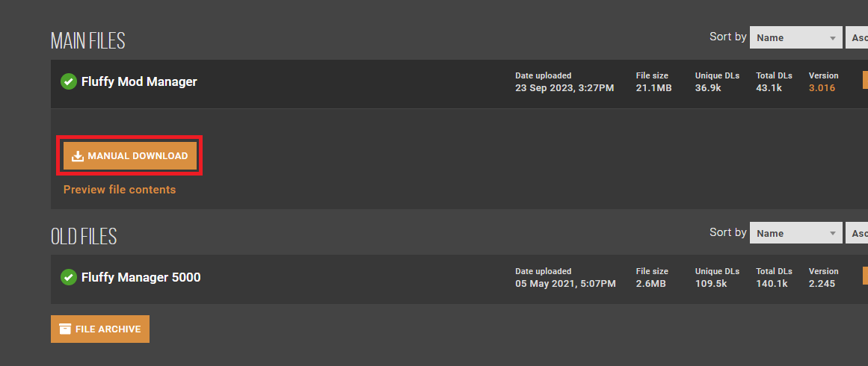Click version number 3.016
The height and width of the screenshot is (366, 868).
(x=822, y=88)
